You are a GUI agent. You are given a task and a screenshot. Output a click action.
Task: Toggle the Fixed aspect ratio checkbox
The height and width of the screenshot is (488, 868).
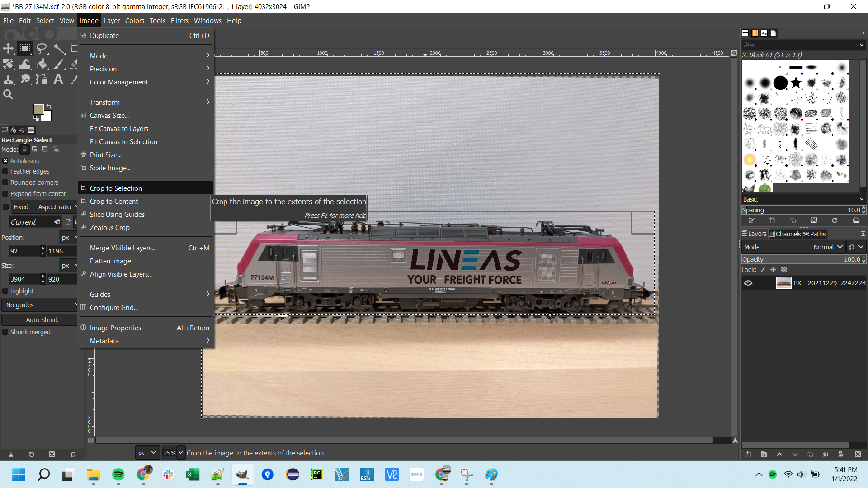point(5,207)
